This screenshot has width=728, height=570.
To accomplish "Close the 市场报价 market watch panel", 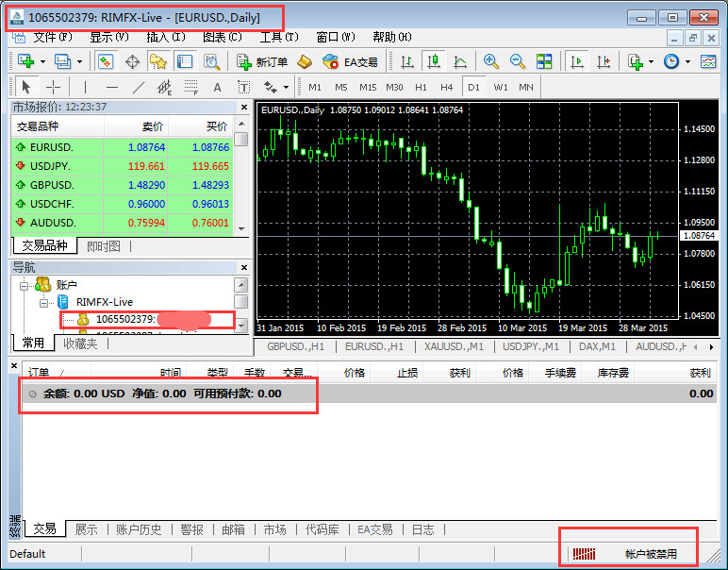I will tap(244, 108).
